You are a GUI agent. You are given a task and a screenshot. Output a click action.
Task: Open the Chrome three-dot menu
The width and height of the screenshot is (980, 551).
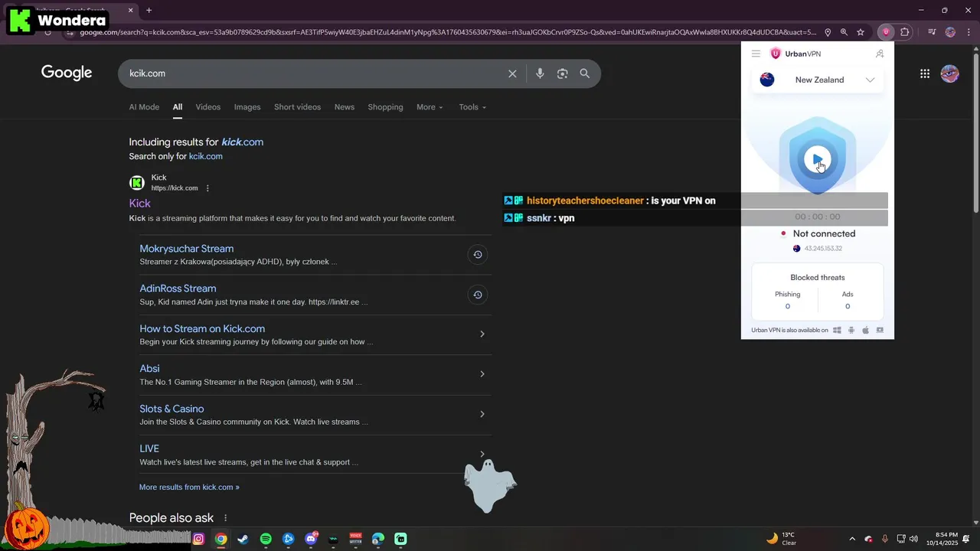pos(969,32)
